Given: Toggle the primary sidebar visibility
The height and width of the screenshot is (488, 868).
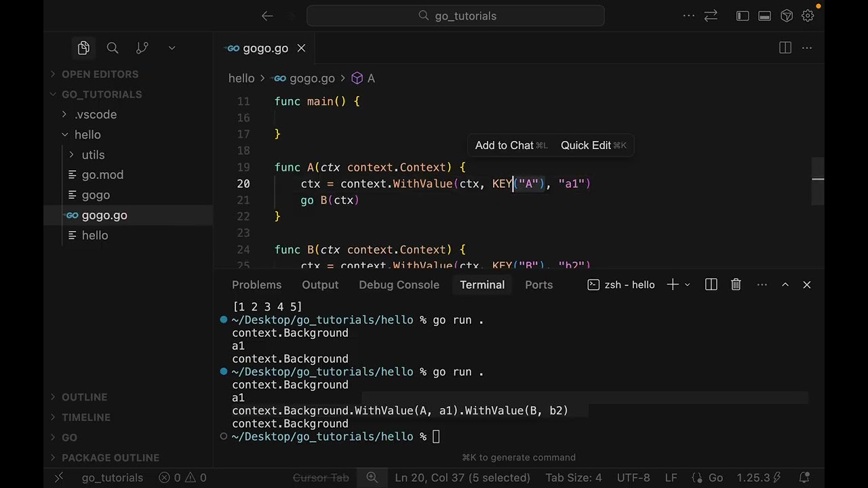Looking at the screenshot, I should point(743,16).
